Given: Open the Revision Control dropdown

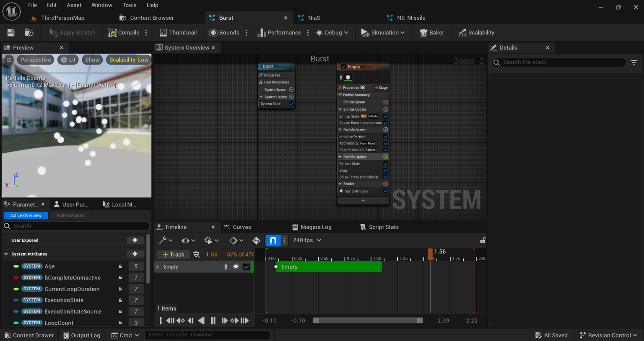Looking at the screenshot, I should point(608,335).
